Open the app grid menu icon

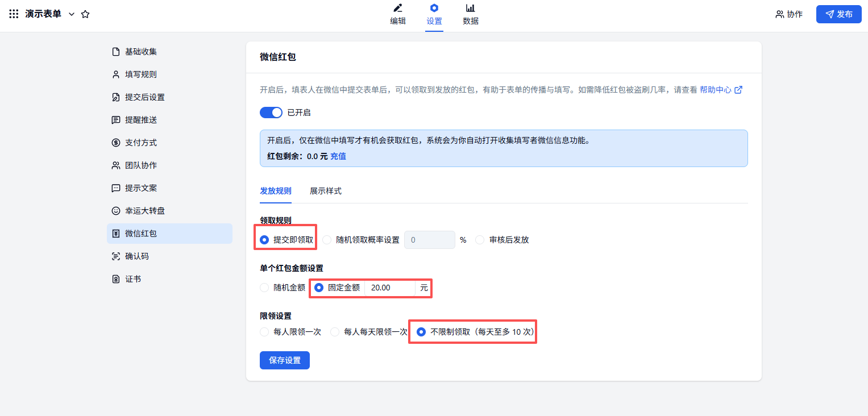coord(14,14)
